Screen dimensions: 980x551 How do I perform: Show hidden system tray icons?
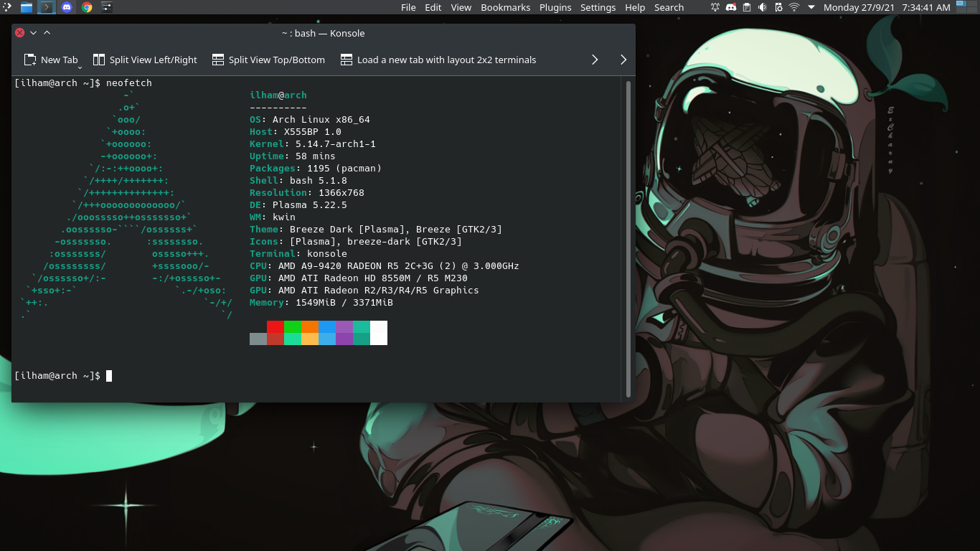point(811,7)
